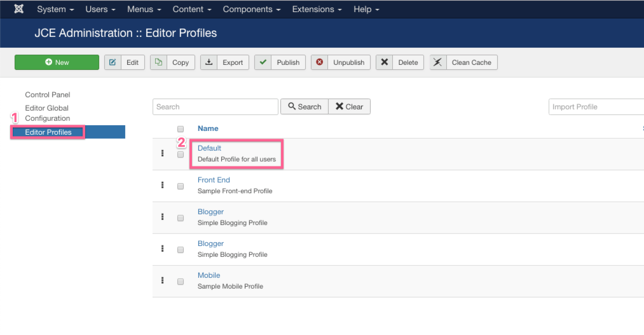Click the Export button label
Viewport: 644px width, 335px height.
233,62
